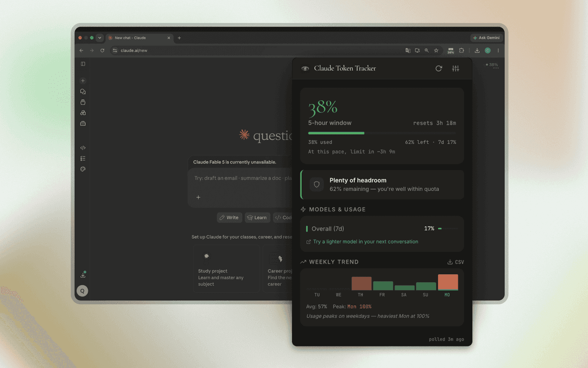Click the download icon with green dot in sidebar
This screenshot has width=588, height=368.
(x=83, y=275)
